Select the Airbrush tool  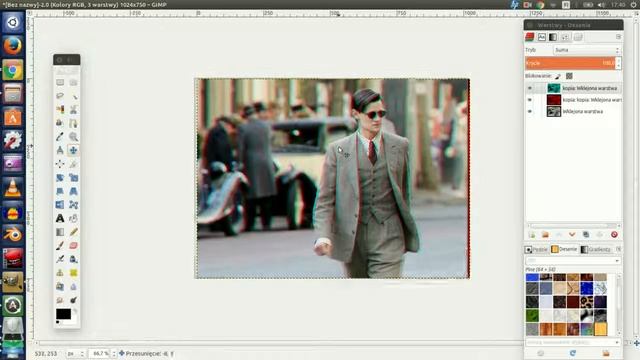click(60, 259)
